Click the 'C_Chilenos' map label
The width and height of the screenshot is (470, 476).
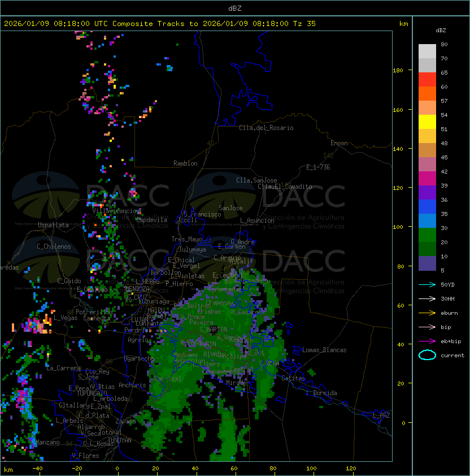(x=54, y=246)
